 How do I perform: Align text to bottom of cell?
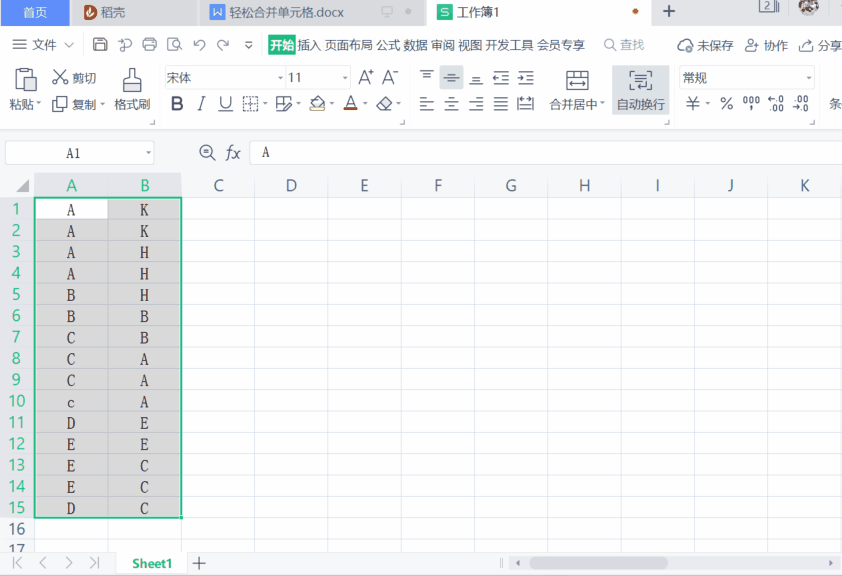click(476, 78)
